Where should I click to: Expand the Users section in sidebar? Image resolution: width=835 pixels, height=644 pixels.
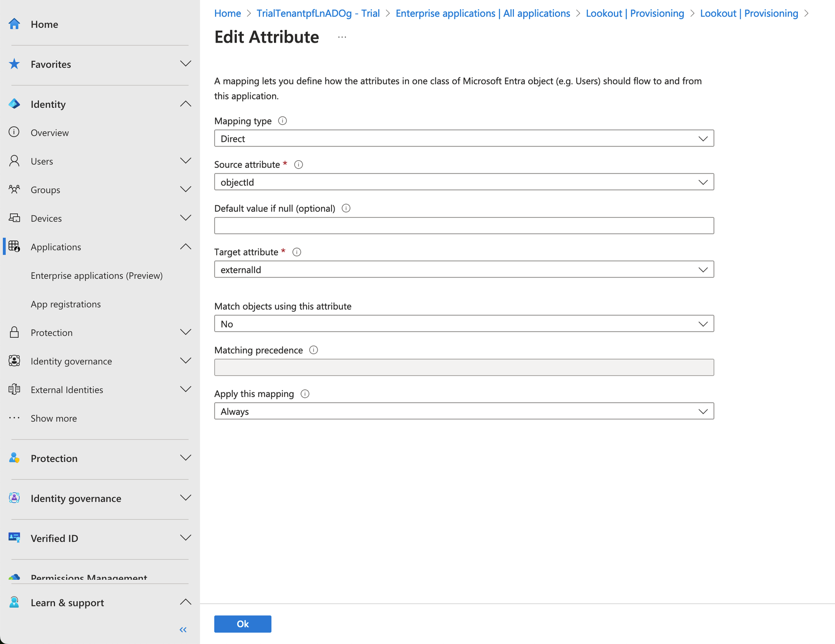185,161
